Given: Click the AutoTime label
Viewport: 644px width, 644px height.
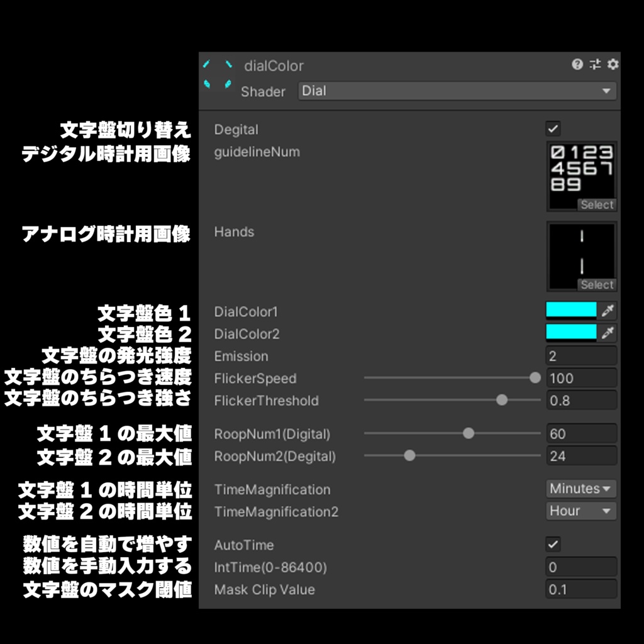Looking at the screenshot, I should coord(244,545).
